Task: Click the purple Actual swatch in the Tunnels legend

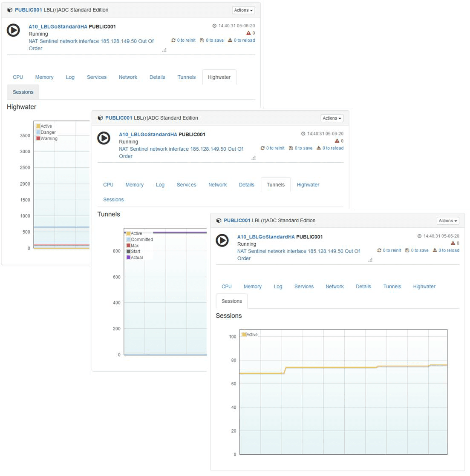Action: (x=128, y=257)
